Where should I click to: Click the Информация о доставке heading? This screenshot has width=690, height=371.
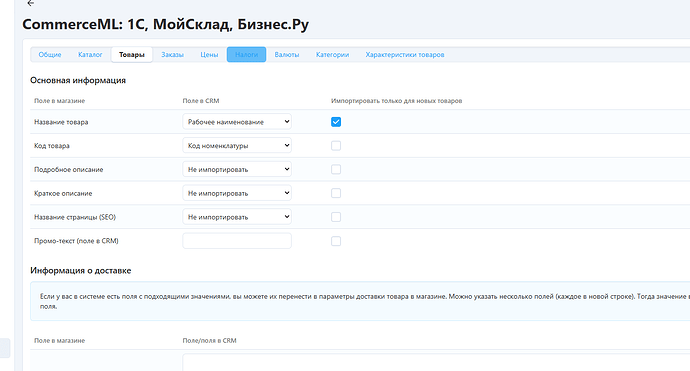pos(81,270)
